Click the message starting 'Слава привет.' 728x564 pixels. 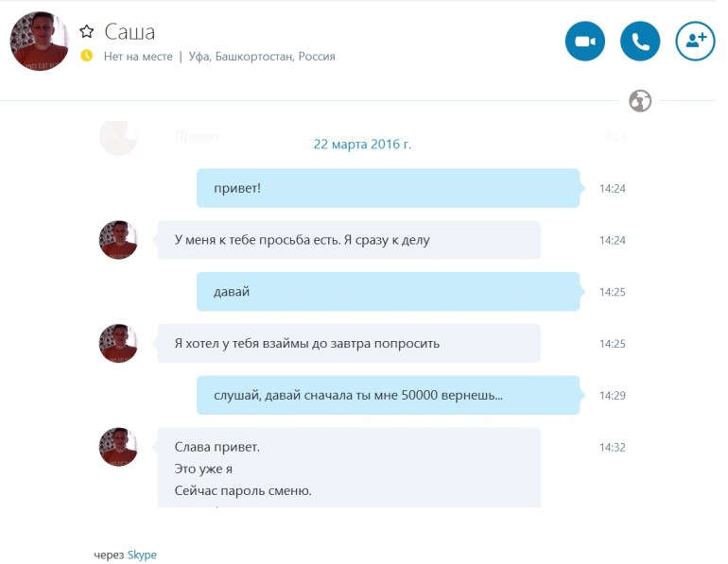pyautogui.click(x=349, y=468)
